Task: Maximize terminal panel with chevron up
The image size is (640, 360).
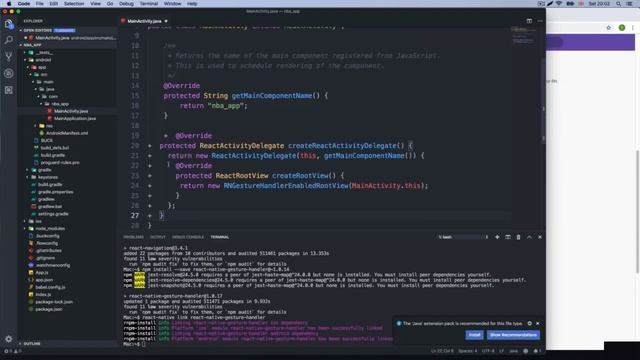Action: (x=529, y=237)
